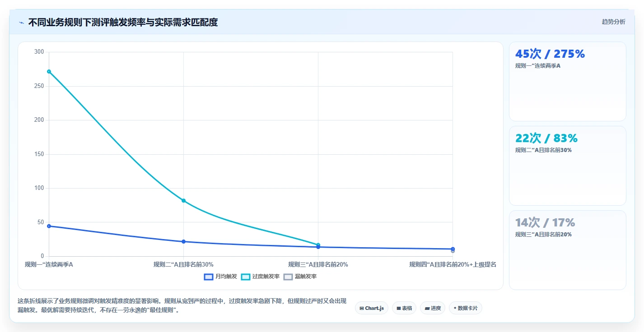
Task: Click the blue 月均触发 legend swatch
Action: pos(209,277)
